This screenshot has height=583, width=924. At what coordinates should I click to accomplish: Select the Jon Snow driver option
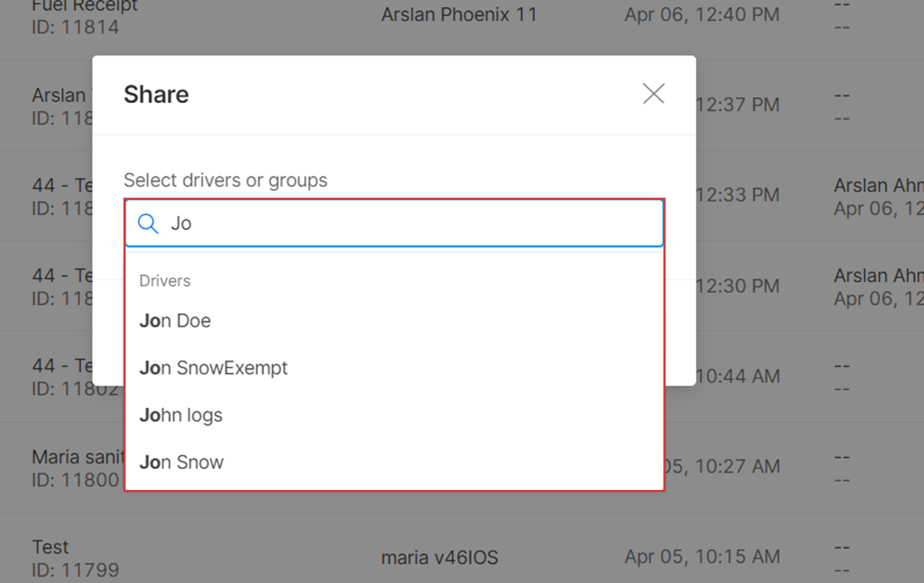(x=394, y=462)
